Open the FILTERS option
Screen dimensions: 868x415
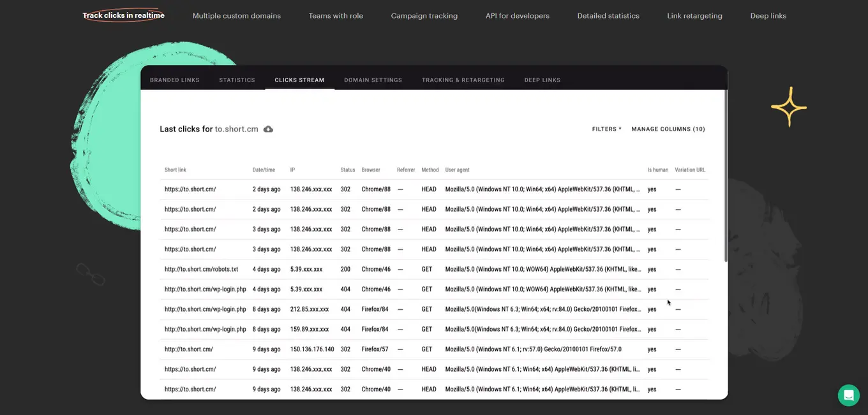coord(606,129)
